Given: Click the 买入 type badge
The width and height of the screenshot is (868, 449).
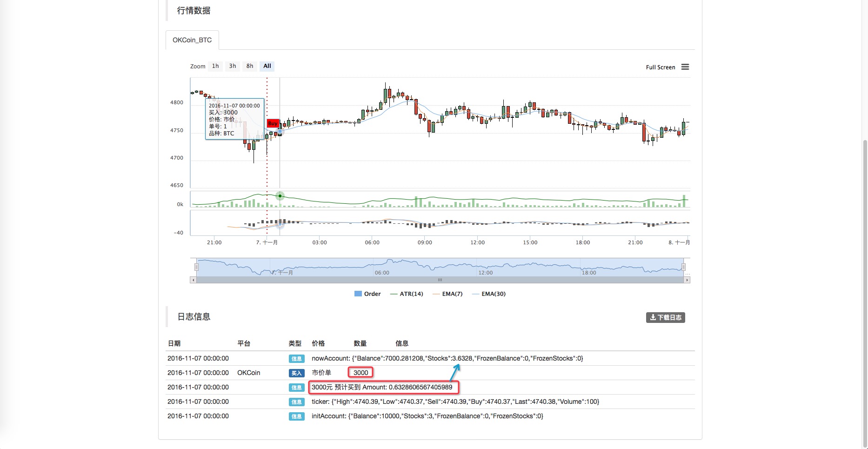Looking at the screenshot, I should click(296, 373).
